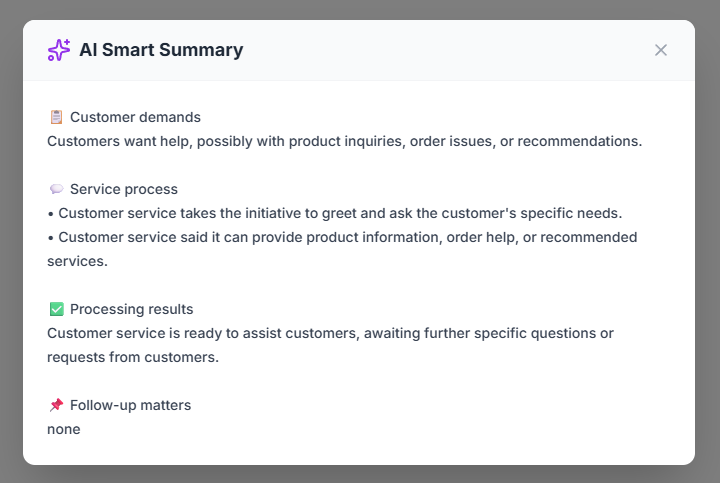
Task: Select the Service process heading
Action: [x=124, y=189]
